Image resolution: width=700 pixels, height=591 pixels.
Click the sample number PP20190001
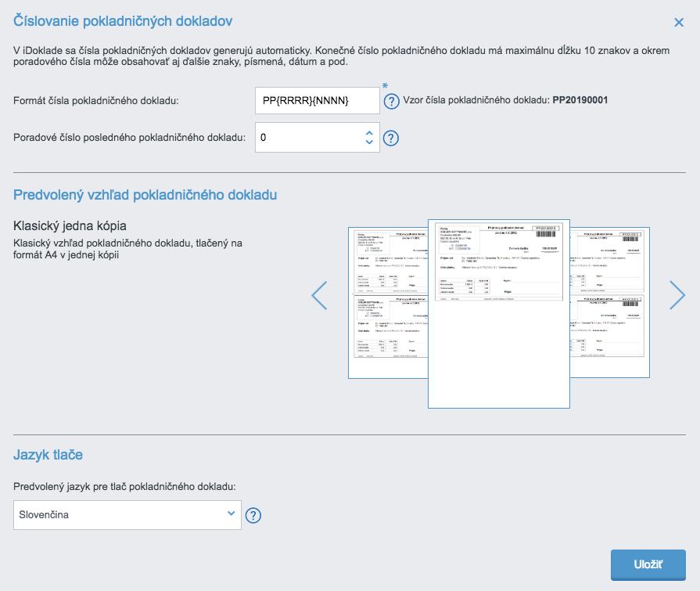coord(580,101)
